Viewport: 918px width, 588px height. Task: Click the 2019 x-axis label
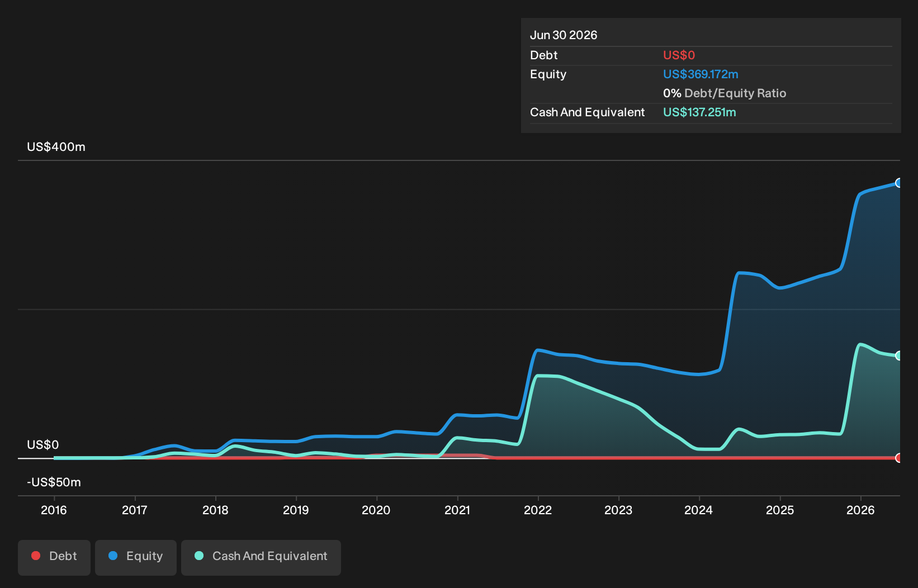[x=296, y=510]
